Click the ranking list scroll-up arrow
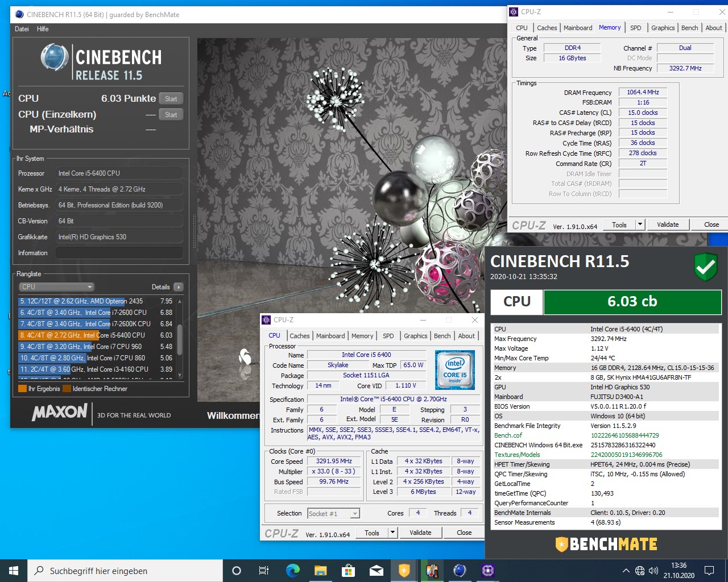This screenshot has height=582, width=728. click(180, 301)
